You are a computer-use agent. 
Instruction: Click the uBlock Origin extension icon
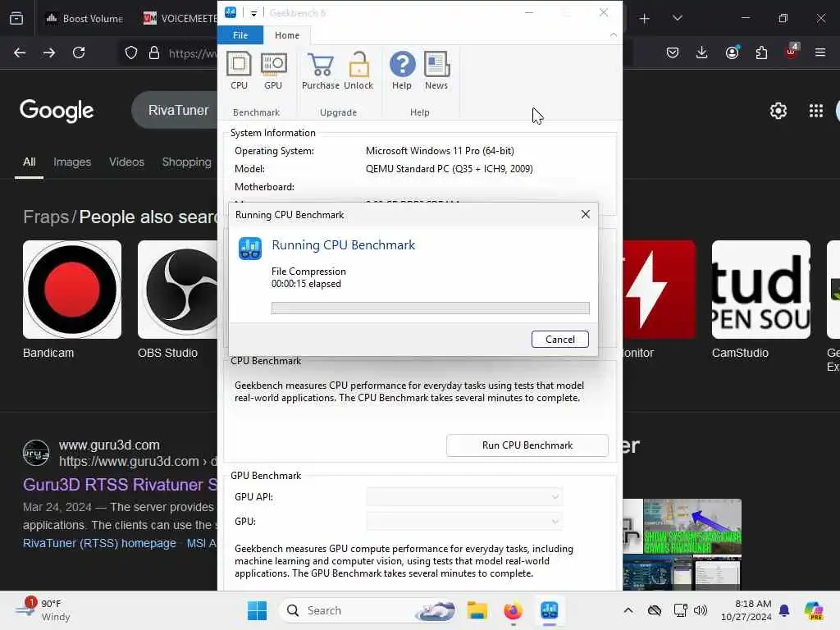[792, 52]
